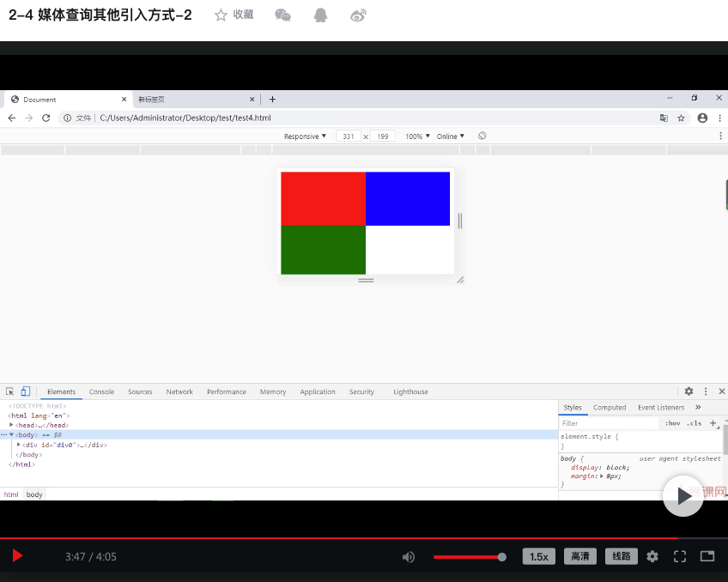Switch to Event Listeners tab
The height and width of the screenshot is (582, 728).
[x=661, y=408]
